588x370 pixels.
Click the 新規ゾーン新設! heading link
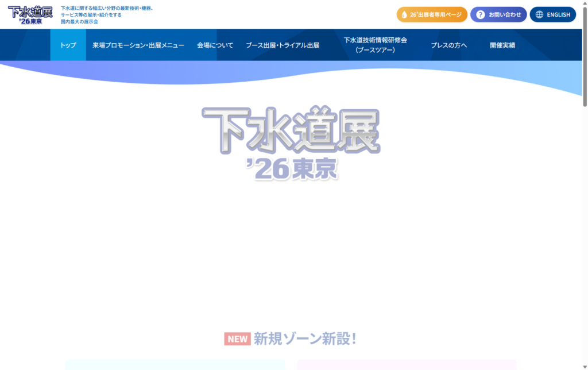304,339
